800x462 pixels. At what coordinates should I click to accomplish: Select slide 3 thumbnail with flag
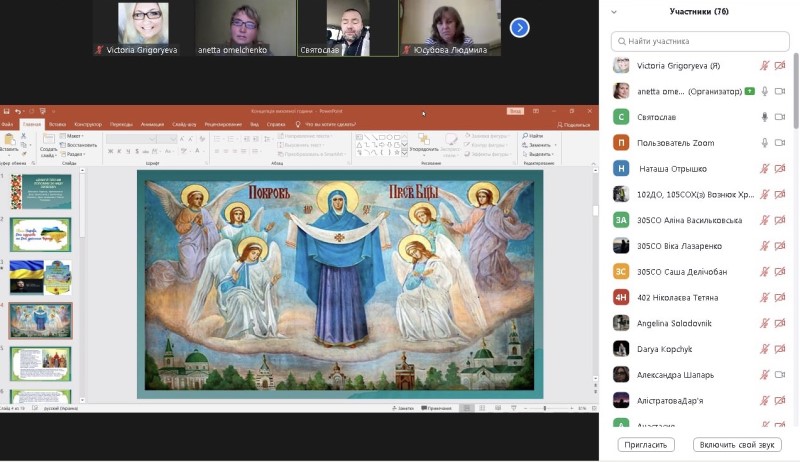pos(41,277)
